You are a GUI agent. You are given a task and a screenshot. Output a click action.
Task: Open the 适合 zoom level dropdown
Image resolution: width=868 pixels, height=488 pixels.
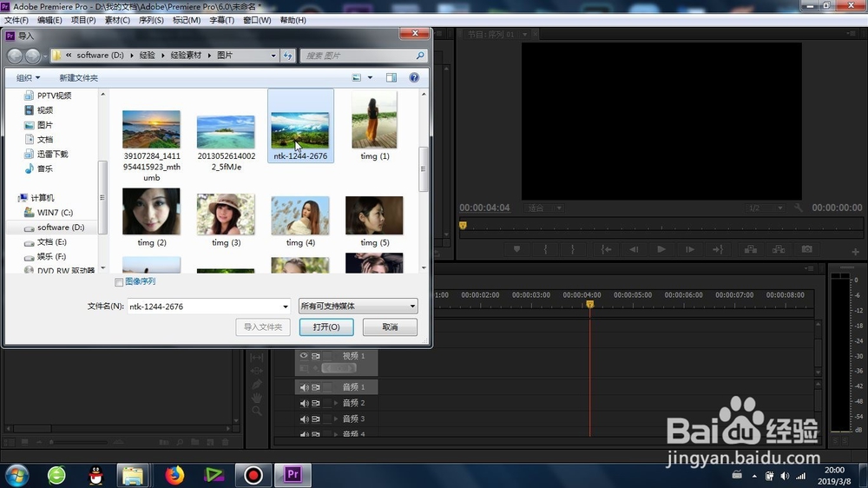543,208
